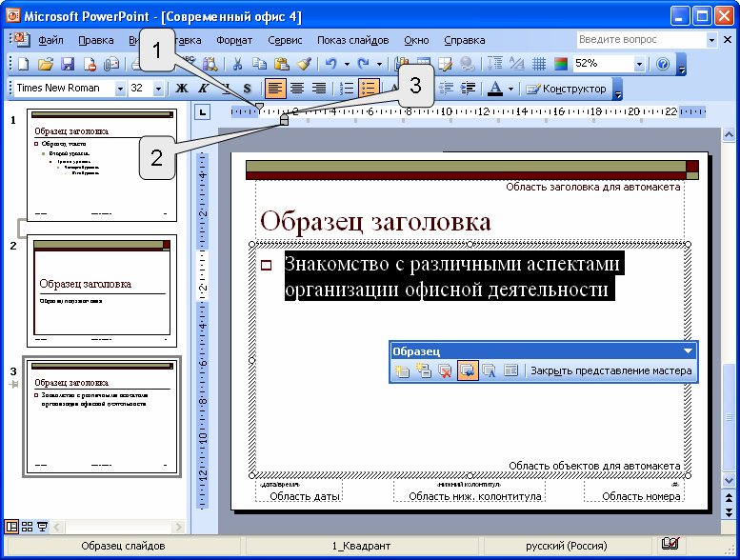Viewport: 740px width, 560px height.
Task: Insert new title master from Образец toolbar
Action: coord(423,370)
